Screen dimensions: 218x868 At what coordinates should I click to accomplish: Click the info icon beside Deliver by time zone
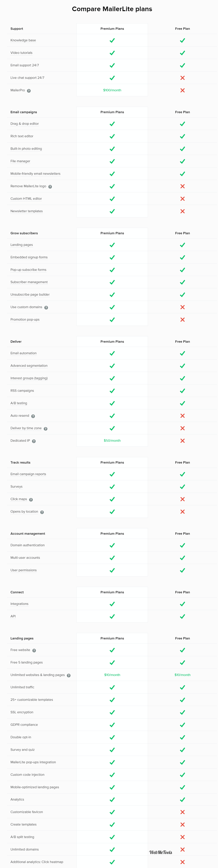tap(45, 429)
